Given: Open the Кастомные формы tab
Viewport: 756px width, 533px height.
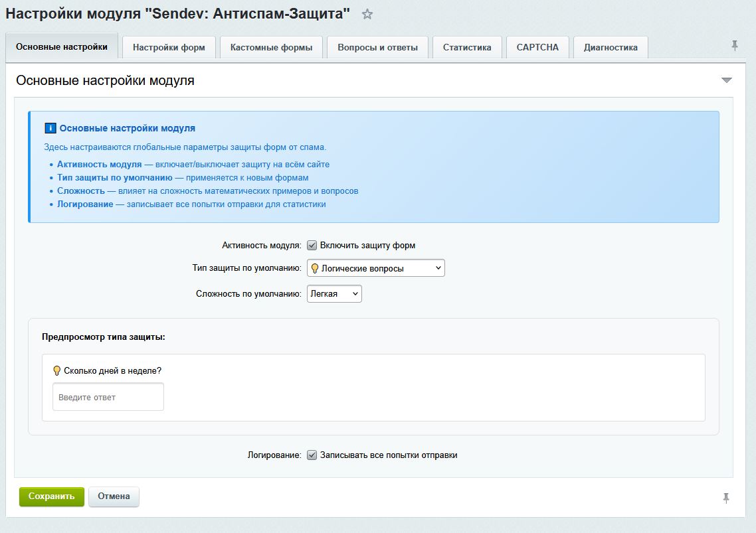Looking at the screenshot, I should 271,47.
